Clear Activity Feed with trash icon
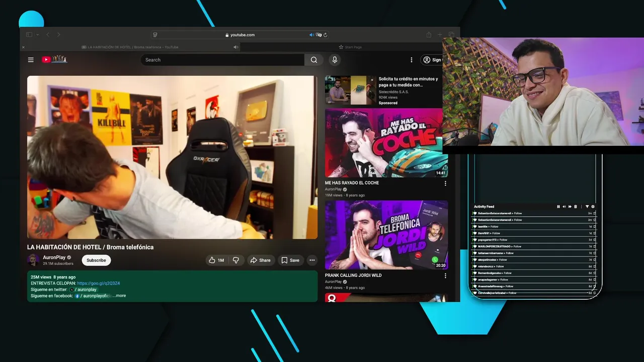This screenshot has height=362, width=644. [576, 207]
